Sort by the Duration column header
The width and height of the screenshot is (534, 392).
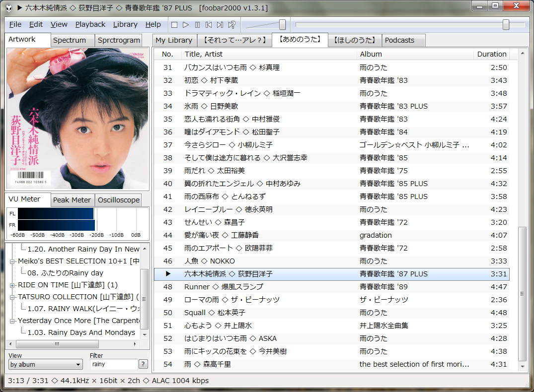491,54
